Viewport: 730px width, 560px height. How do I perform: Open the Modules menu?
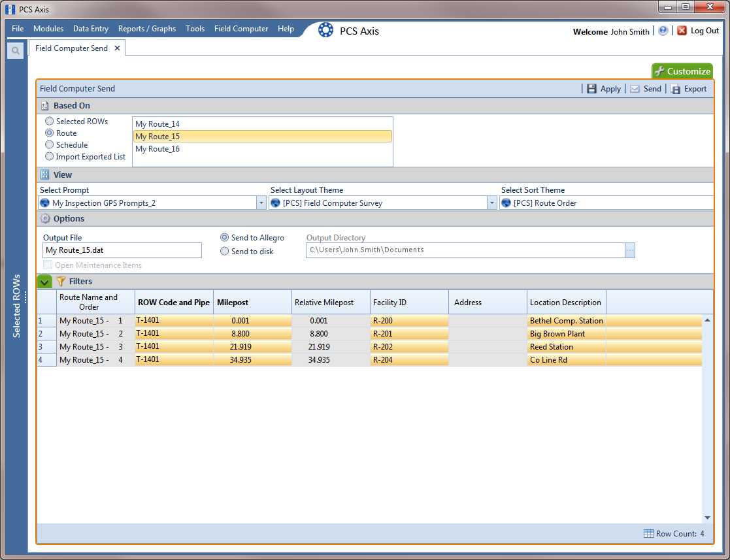click(48, 28)
